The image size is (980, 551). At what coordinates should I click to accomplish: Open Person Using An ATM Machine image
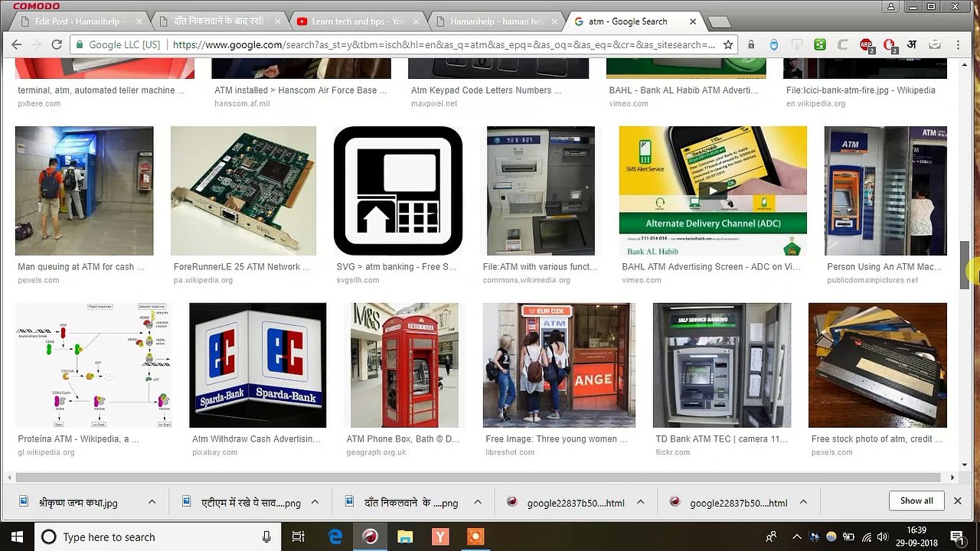[886, 191]
